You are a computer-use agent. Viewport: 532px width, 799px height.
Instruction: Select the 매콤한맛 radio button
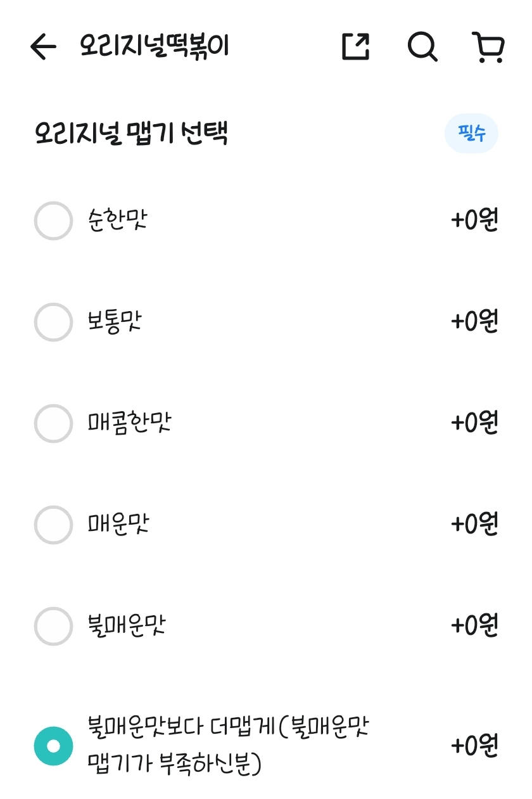(x=53, y=423)
